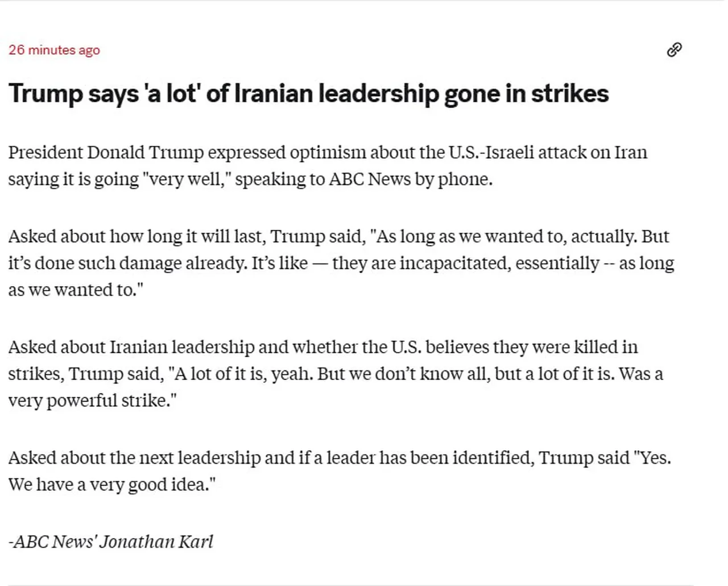Click the word "Trump" starting the headline
This screenshot has width=728, height=586.
pyautogui.click(x=45, y=94)
